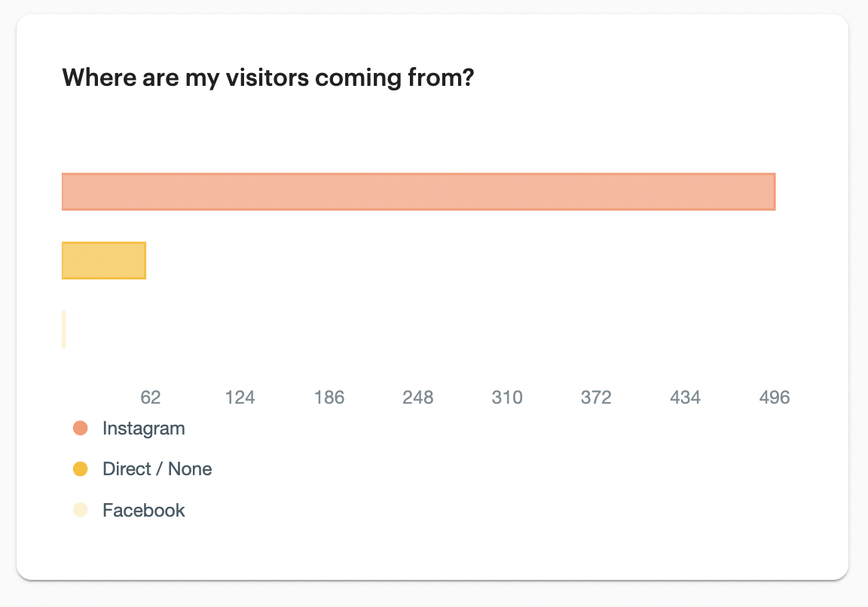
Task: Click the orange Direct / None legend dot
Action: (80, 469)
